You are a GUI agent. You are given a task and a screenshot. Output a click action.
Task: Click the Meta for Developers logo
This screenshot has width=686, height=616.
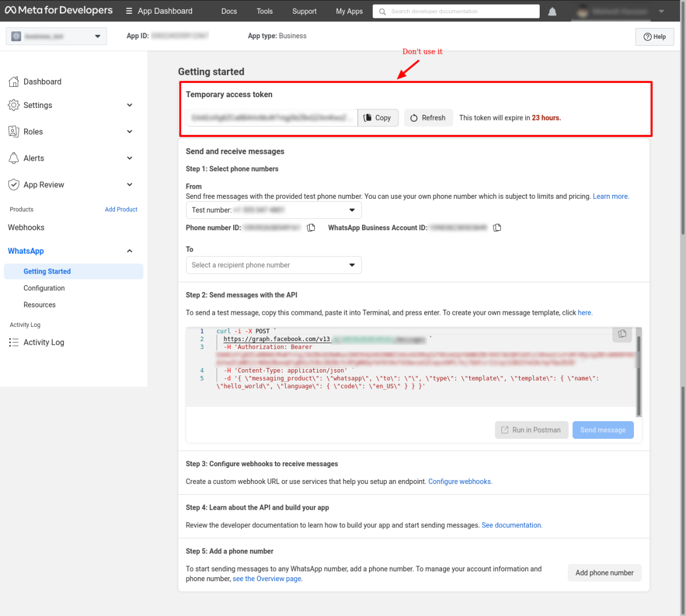59,10
